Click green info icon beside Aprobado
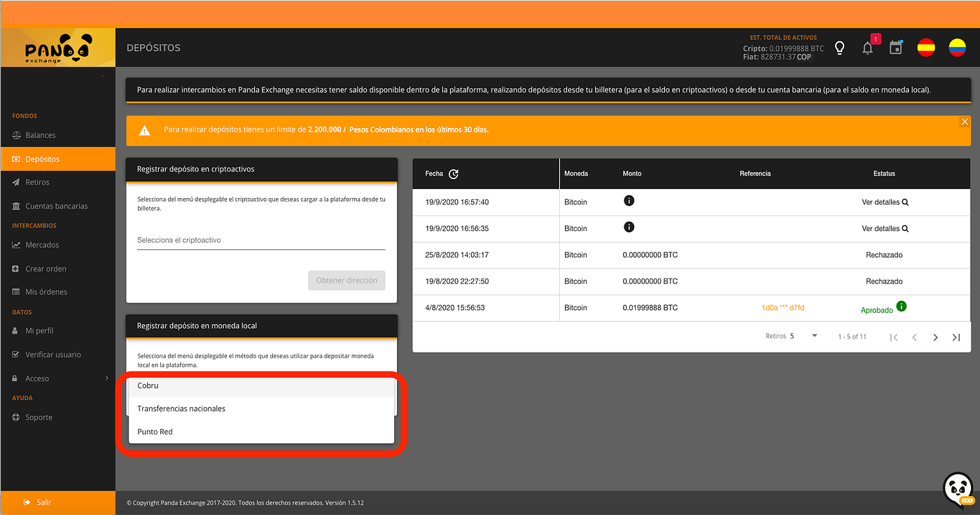Screen dimensions: 980x515 point(902,306)
